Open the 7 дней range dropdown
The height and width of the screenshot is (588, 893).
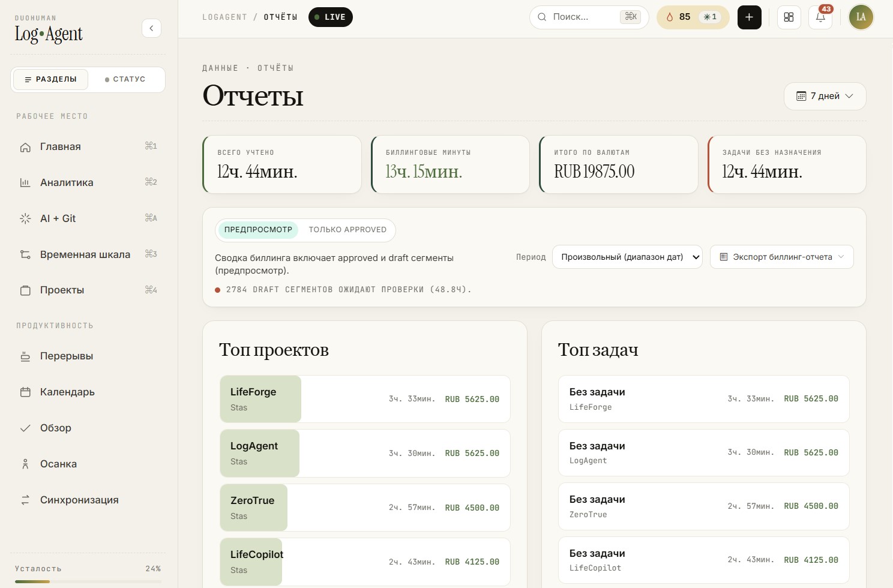click(x=825, y=96)
